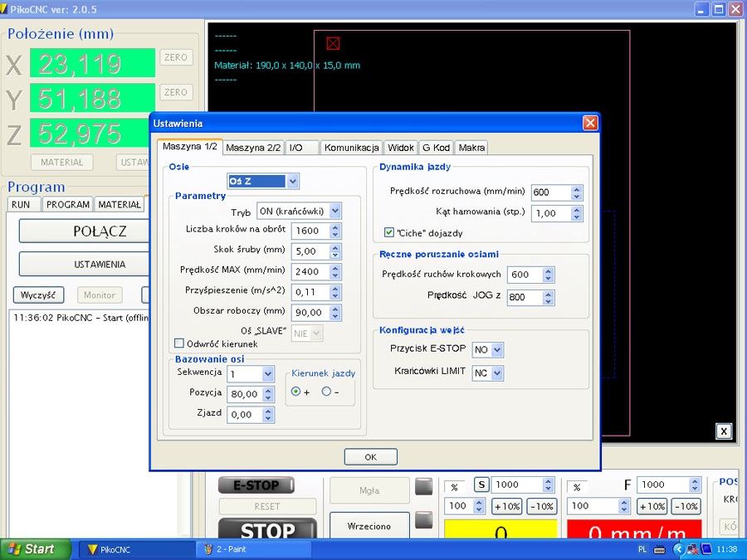Click Prędkość ruchów krokowych stepper arrows
747x560 pixels.
click(549, 275)
